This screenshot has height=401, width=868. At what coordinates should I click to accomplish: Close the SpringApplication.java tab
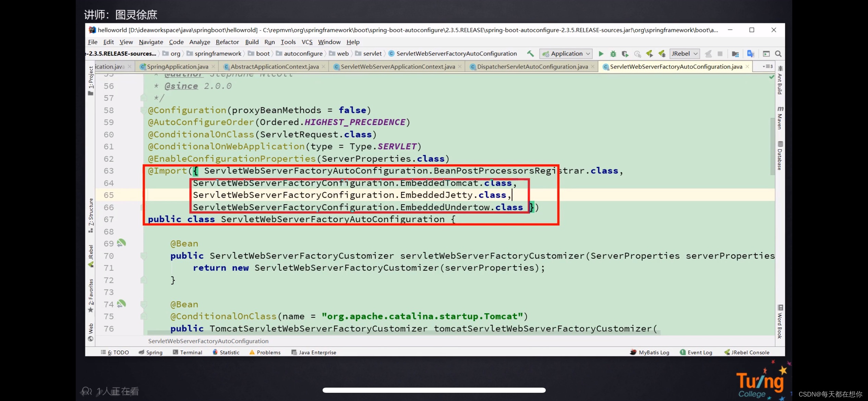coord(213,66)
